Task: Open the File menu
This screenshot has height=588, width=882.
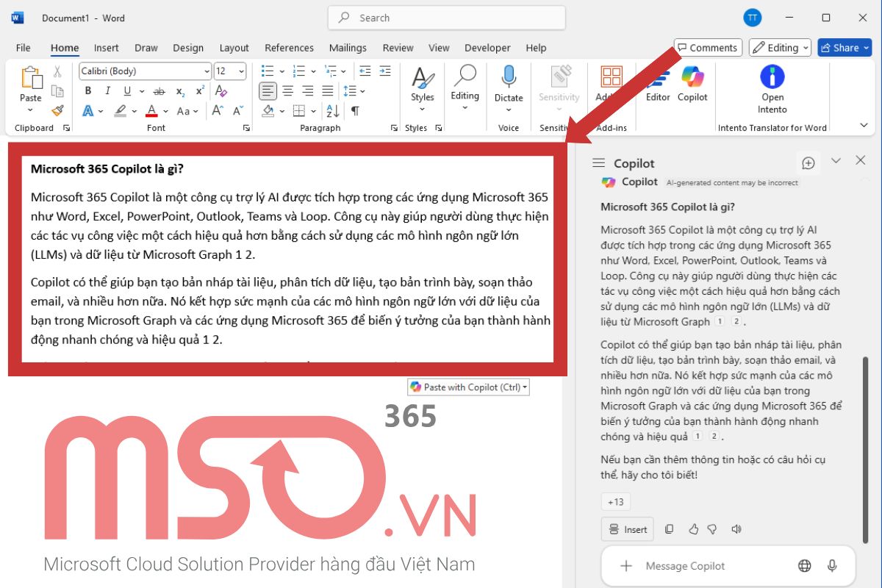Action: [24, 48]
